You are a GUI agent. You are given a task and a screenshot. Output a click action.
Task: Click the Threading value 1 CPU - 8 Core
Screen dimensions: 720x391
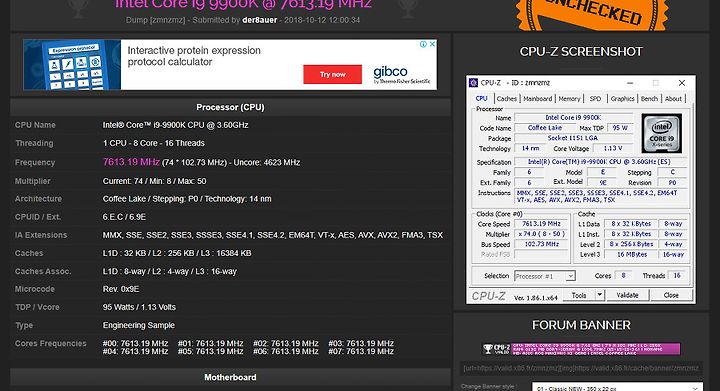click(154, 143)
